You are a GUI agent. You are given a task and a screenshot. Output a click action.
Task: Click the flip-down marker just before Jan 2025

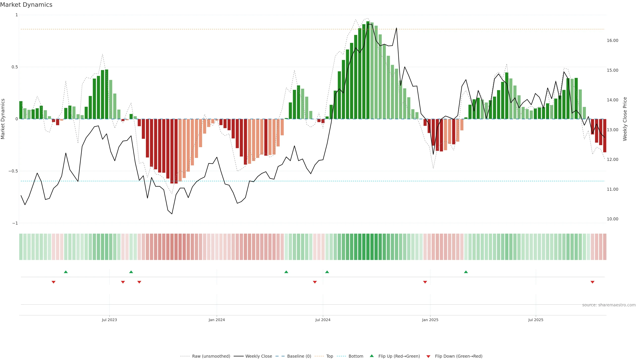tap(425, 282)
